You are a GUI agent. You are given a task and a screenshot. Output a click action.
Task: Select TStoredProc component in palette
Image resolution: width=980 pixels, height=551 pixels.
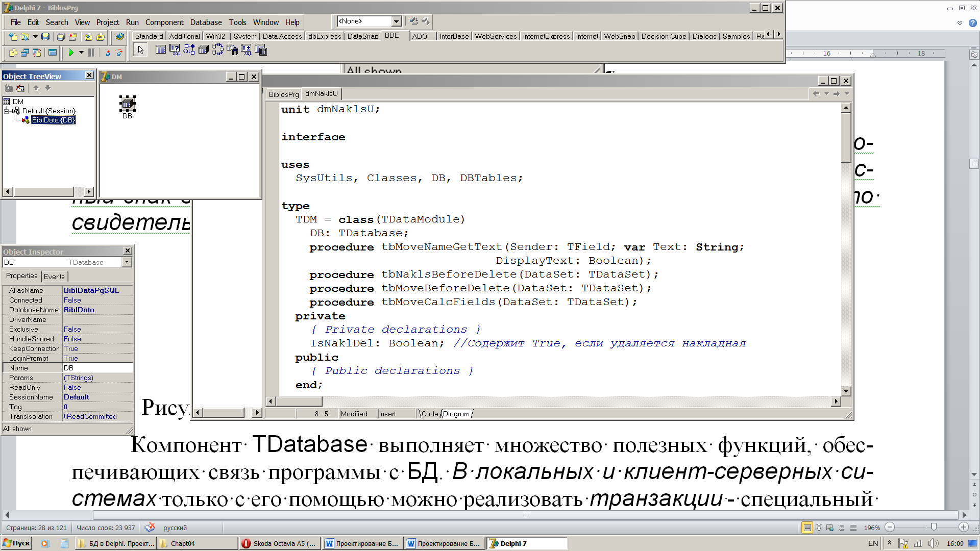[189, 49]
